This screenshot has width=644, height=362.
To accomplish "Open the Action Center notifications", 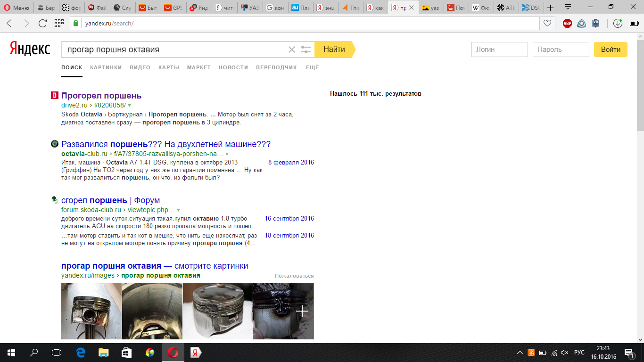I will click(629, 353).
